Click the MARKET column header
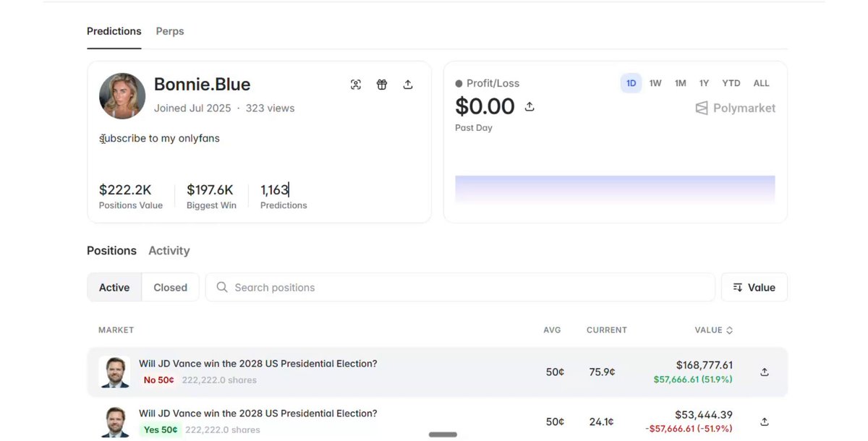The height and width of the screenshot is (441, 868). (x=116, y=330)
